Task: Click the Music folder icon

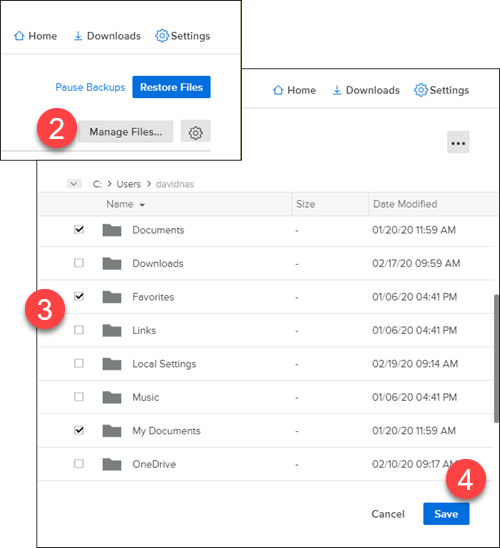Action: click(x=112, y=397)
